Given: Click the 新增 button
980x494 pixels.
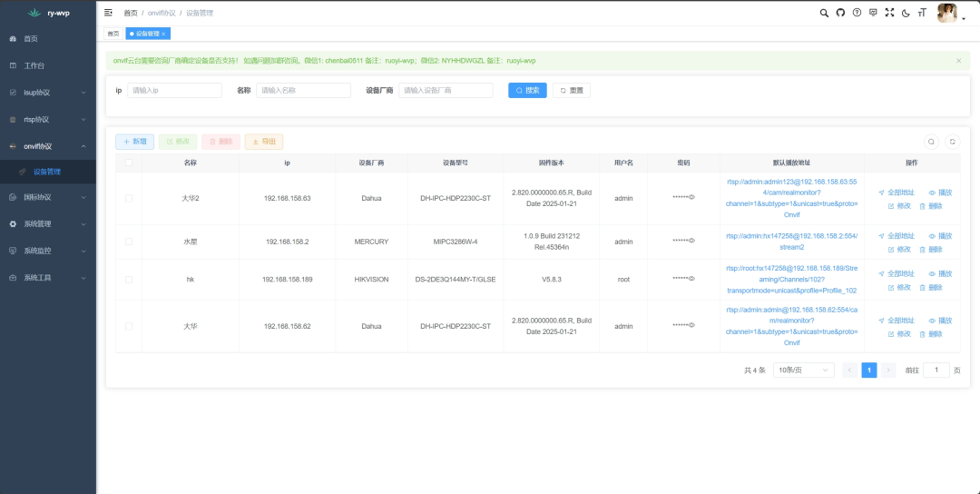Looking at the screenshot, I should click(x=134, y=142).
